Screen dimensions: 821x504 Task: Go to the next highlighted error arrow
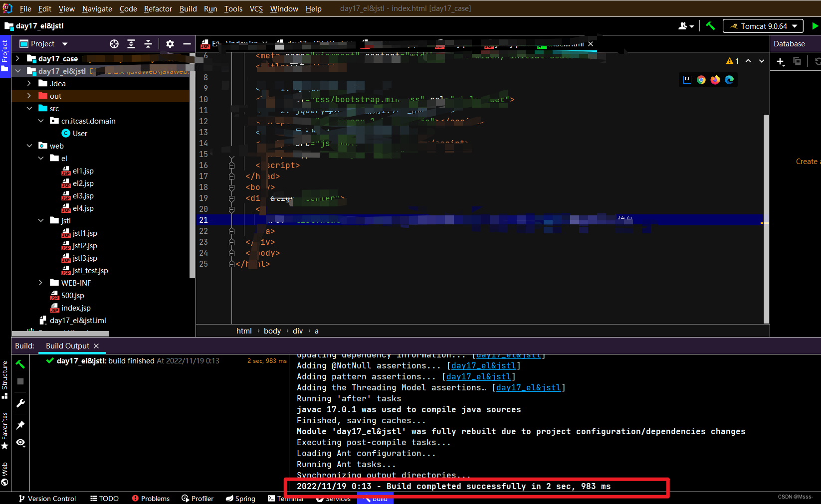762,61
